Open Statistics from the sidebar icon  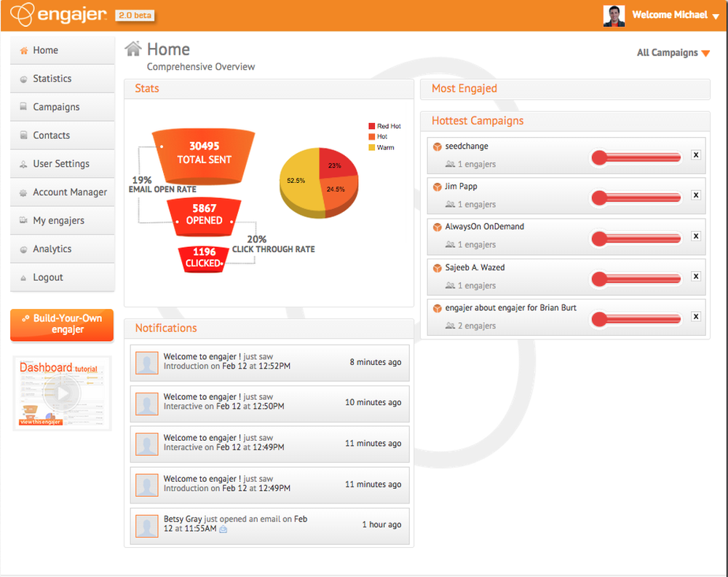click(x=23, y=79)
